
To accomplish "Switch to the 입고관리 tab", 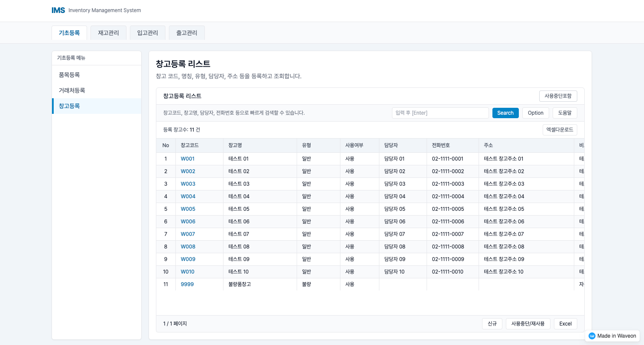I will [147, 32].
